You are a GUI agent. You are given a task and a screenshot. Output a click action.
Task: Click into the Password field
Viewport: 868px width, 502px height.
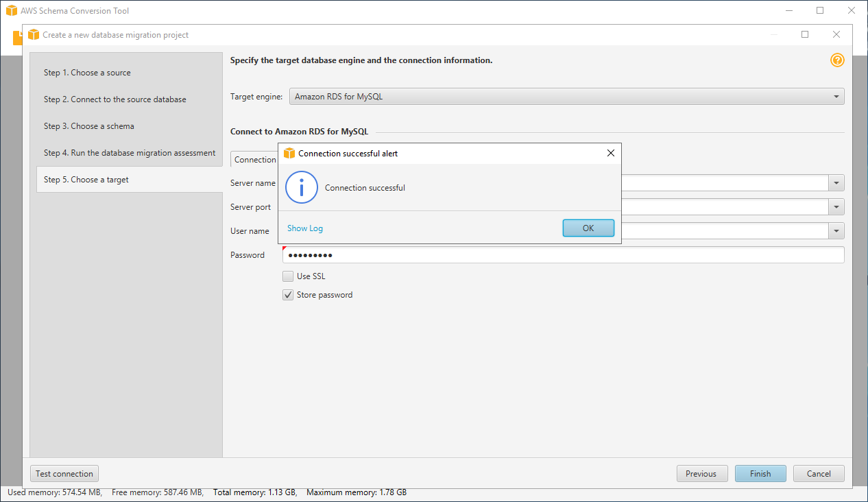click(562, 255)
